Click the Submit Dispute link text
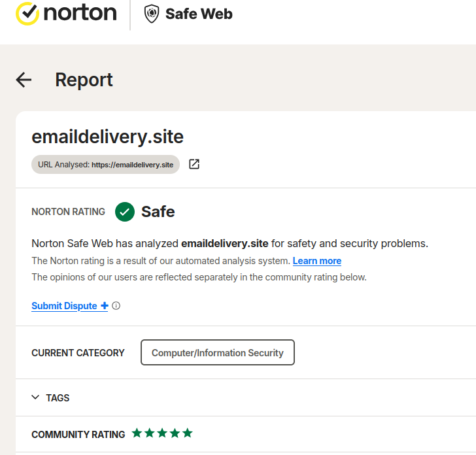The width and height of the screenshot is (476, 455). point(64,306)
